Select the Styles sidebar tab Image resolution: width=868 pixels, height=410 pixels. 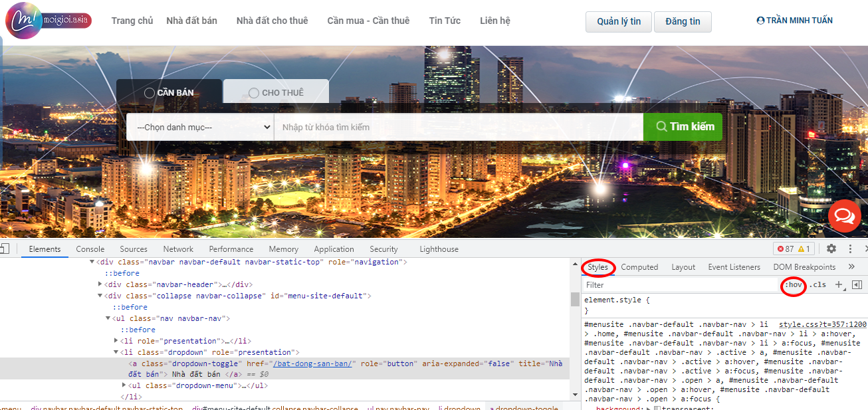pyautogui.click(x=597, y=267)
